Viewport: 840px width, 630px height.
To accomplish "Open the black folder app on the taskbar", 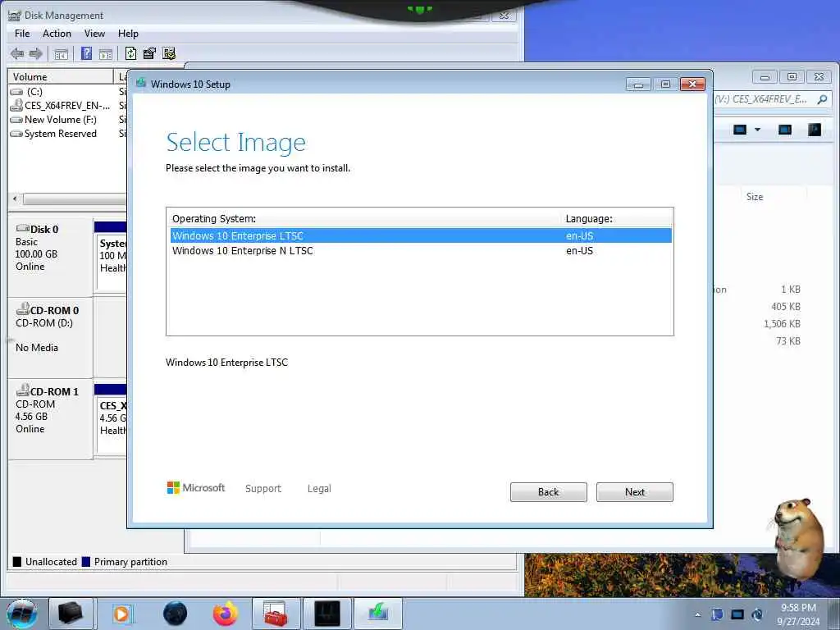I will [x=71, y=614].
